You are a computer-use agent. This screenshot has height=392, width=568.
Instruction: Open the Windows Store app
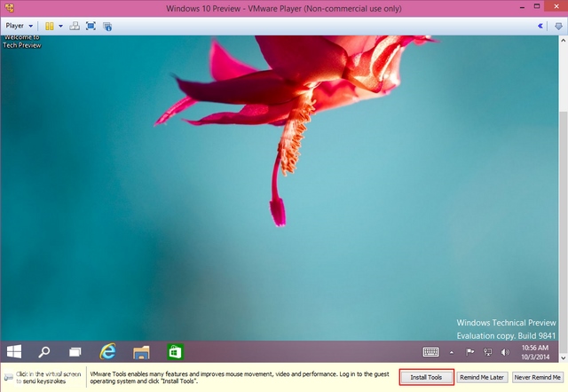tap(175, 352)
